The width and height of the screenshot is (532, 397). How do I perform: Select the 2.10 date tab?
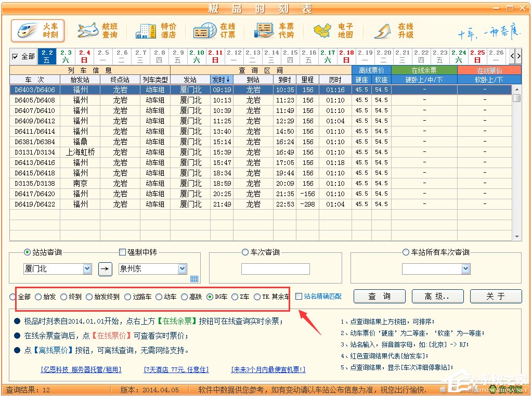(x=197, y=56)
